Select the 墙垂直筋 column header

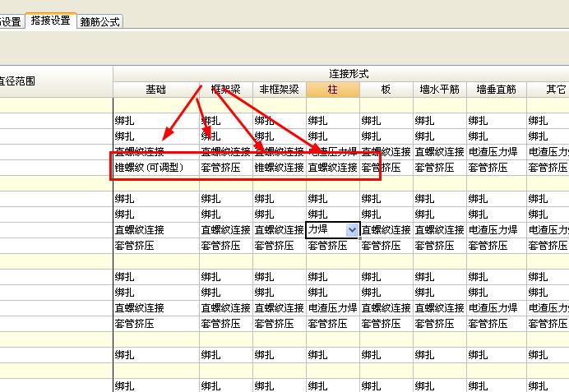pyautogui.click(x=496, y=90)
